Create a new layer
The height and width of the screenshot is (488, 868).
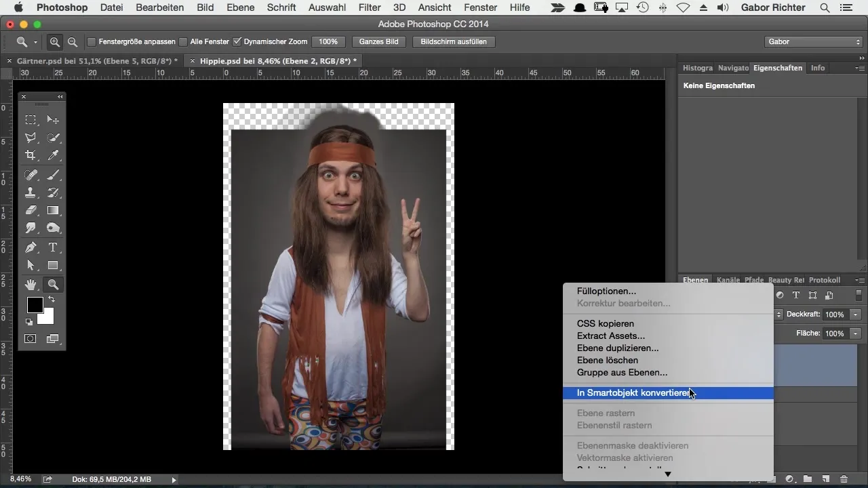826,479
